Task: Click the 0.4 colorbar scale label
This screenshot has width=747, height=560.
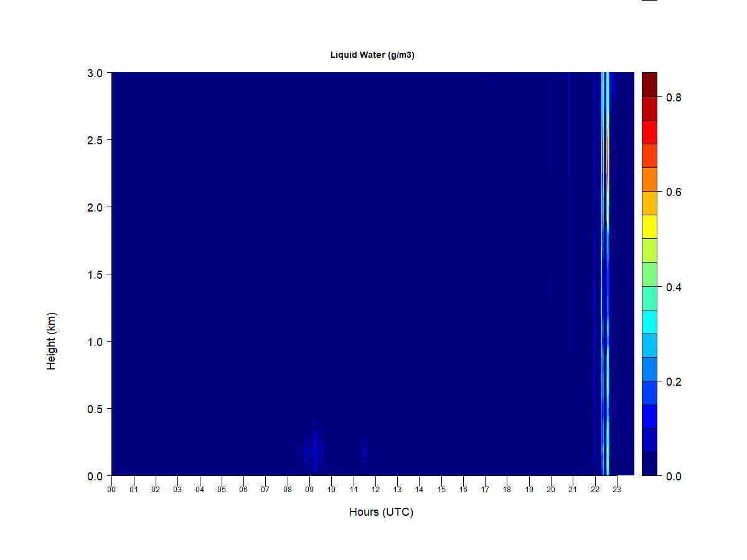Action: (674, 287)
